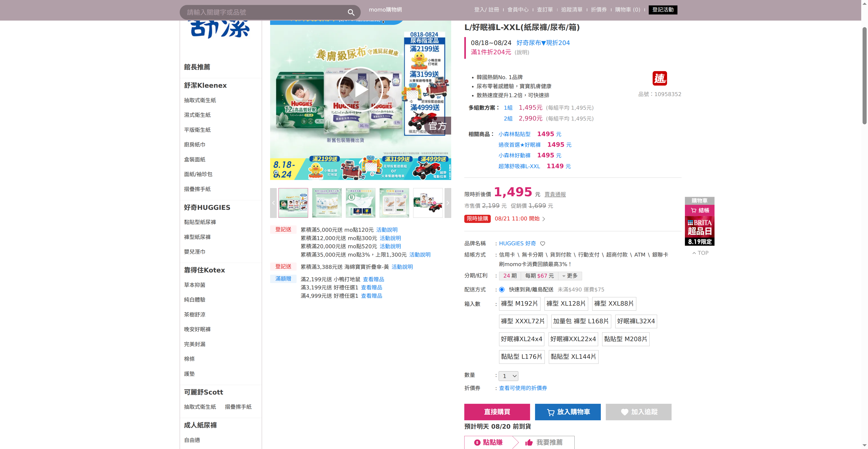Expand the 更多 installment options
The width and height of the screenshot is (868, 449).
click(570, 276)
